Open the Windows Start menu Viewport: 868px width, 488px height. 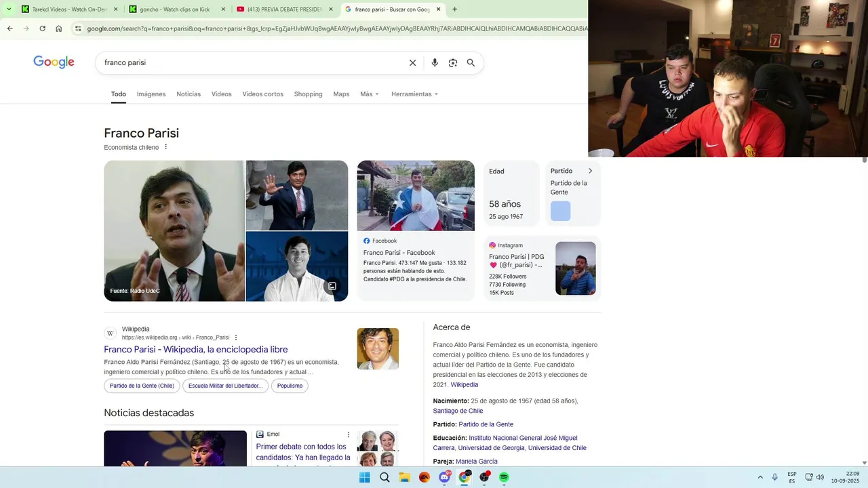click(364, 477)
